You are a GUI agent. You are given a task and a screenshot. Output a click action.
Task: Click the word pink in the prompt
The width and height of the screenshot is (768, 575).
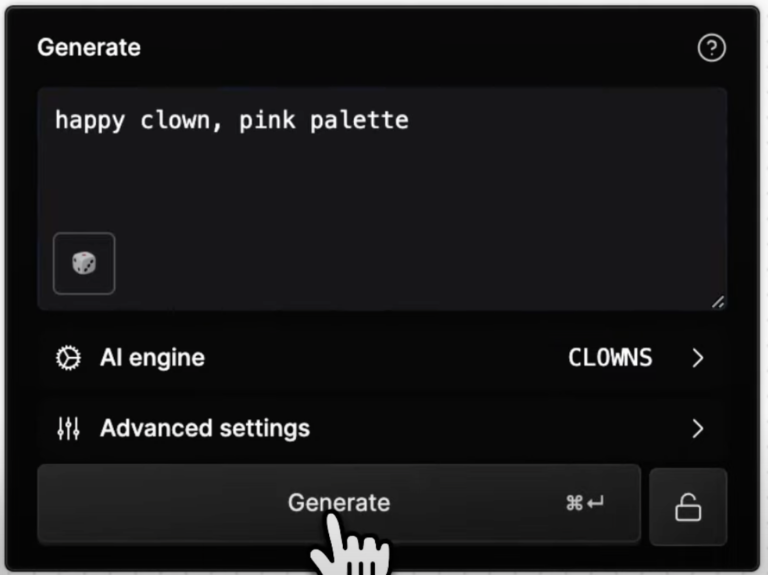[x=267, y=121]
